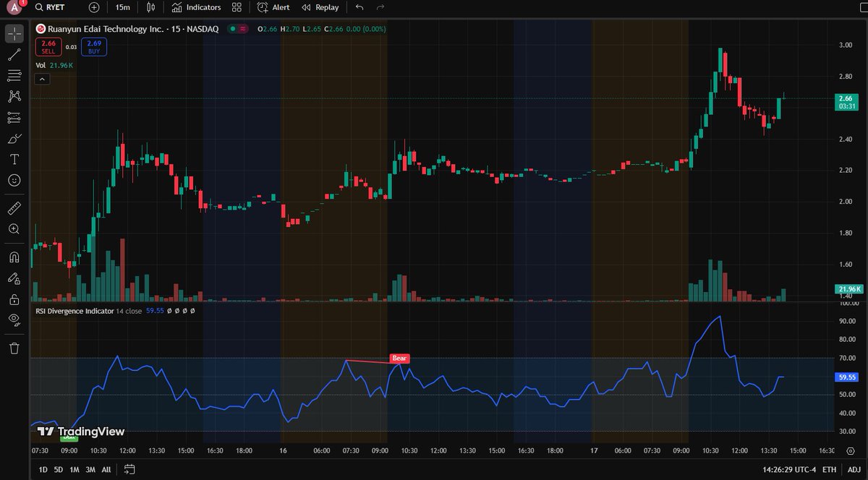The width and height of the screenshot is (868, 480).
Task: Click the TradingView logo
Action: click(81, 432)
